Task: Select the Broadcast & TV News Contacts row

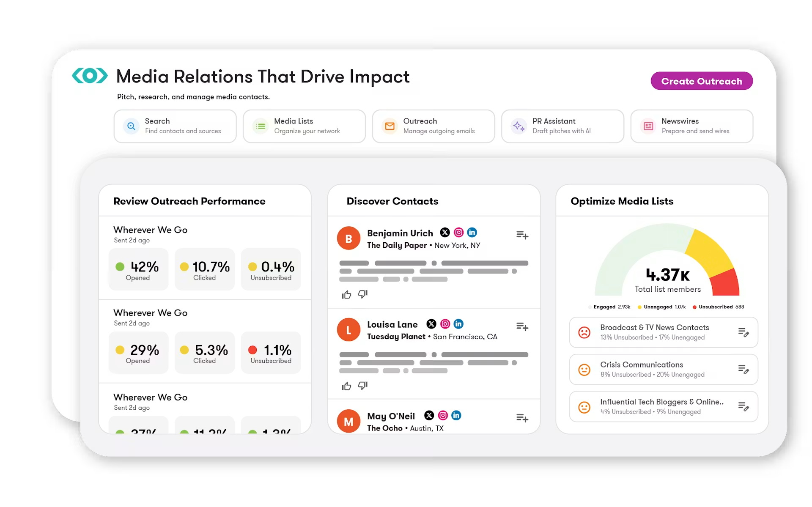Action: click(664, 332)
